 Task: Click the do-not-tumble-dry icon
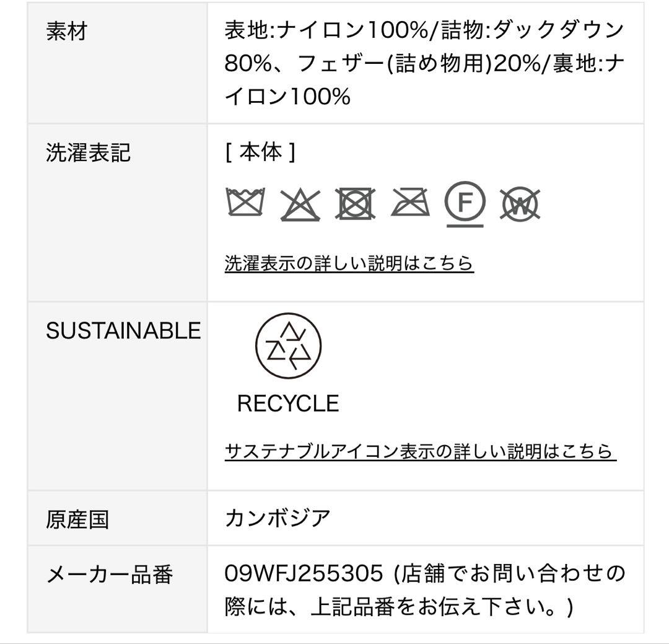(x=355, y=203)
